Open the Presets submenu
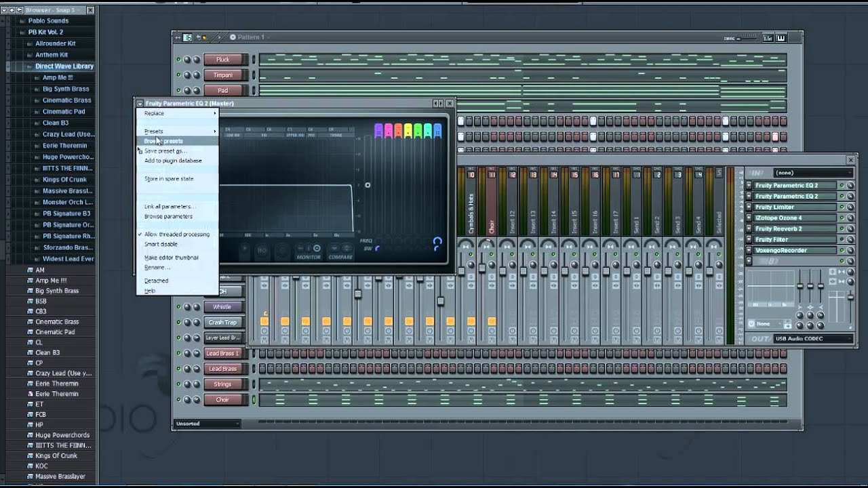The width and height of the screenshot is (868, 488). pyautogui.click(x=177, y=131)
